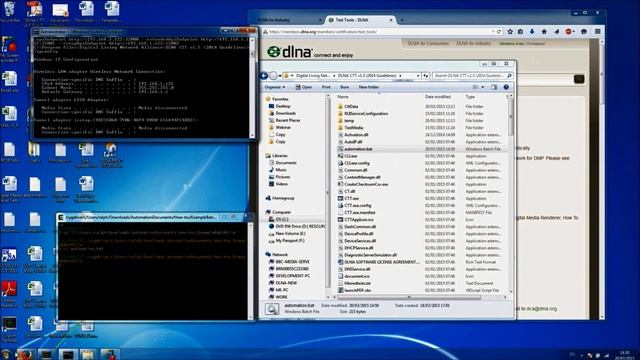Open Explorer help with the question mark
The width and height of the screenshot is (640, 360).
506,87
